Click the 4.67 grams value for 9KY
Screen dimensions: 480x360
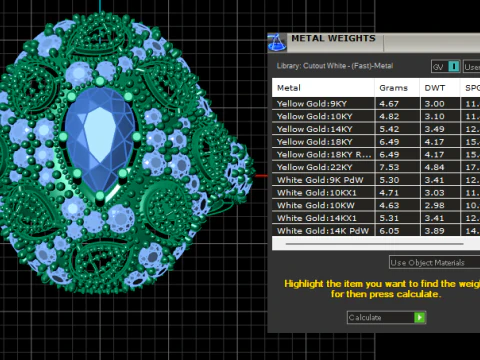(x=389, y=104)
